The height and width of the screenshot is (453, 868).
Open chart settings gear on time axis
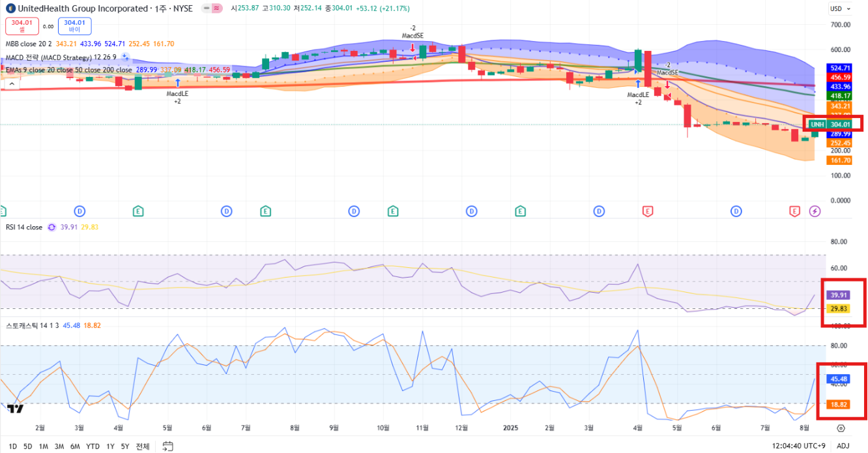[x=841, y=428]
